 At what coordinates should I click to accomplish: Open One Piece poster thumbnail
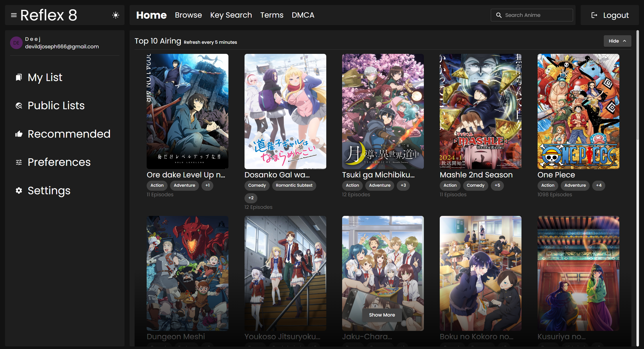point(578,111)
